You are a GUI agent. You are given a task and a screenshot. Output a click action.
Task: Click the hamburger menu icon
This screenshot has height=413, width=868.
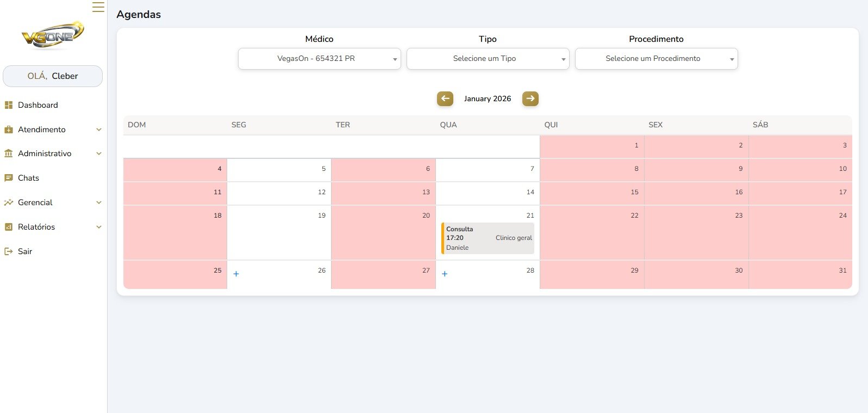[98, 7]
